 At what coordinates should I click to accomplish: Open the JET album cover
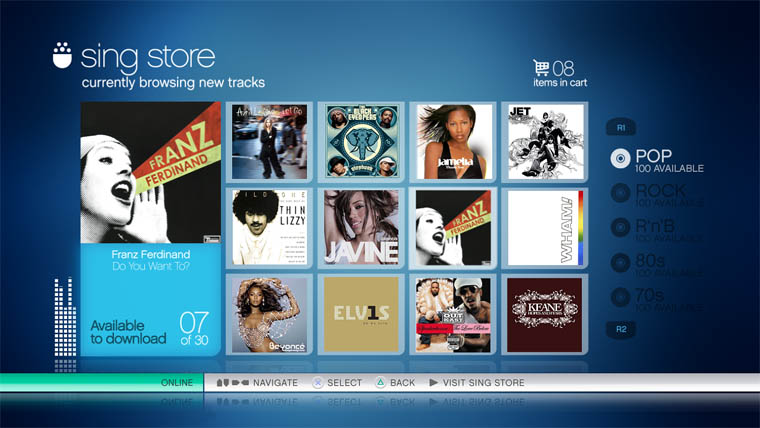545,142
